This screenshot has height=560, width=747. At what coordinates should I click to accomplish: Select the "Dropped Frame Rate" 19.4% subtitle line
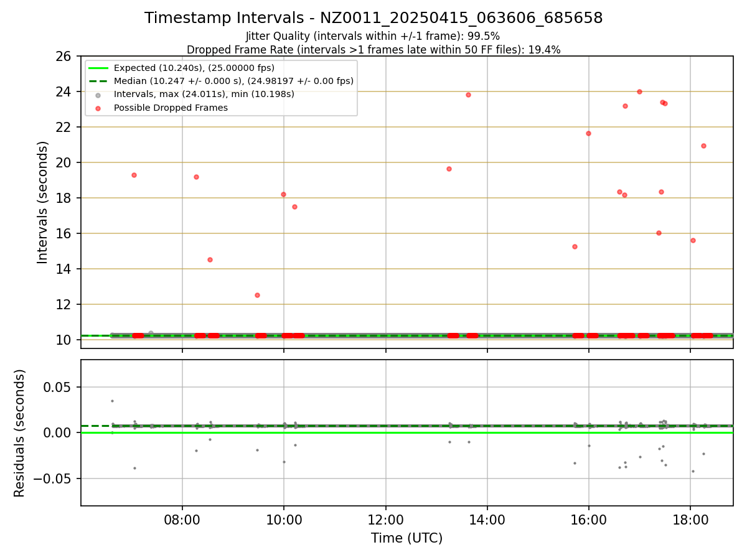374,50
